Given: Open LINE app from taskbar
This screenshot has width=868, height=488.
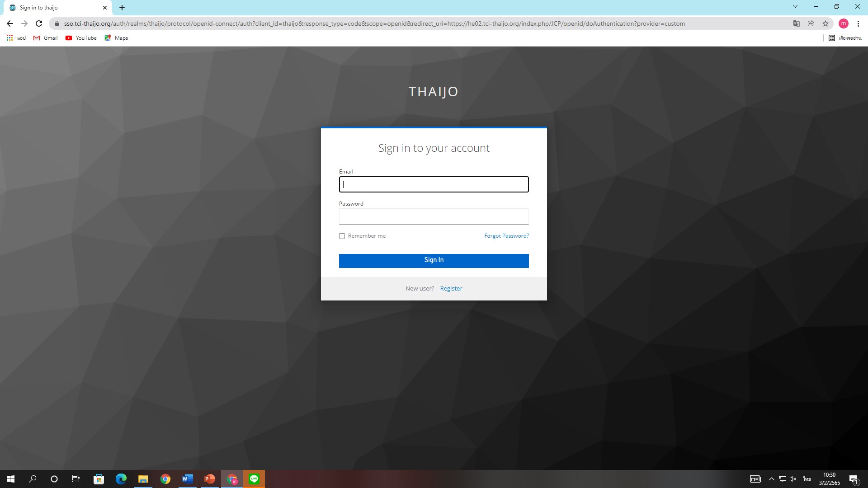Looking at the screenshot, I should pyautogui.click(x=254, y=479).
